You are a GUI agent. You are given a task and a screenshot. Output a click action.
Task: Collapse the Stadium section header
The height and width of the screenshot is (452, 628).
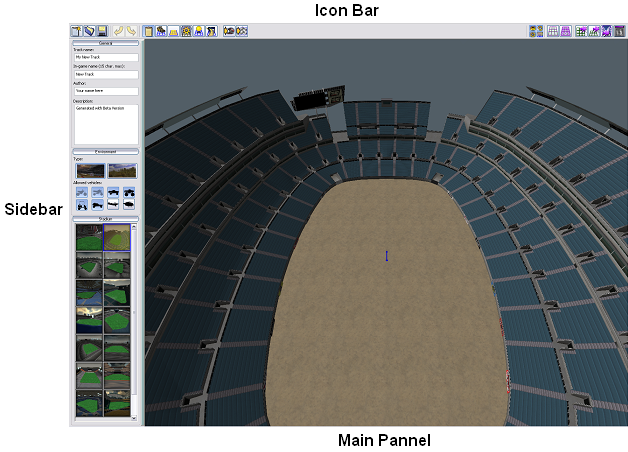(105, 219)
